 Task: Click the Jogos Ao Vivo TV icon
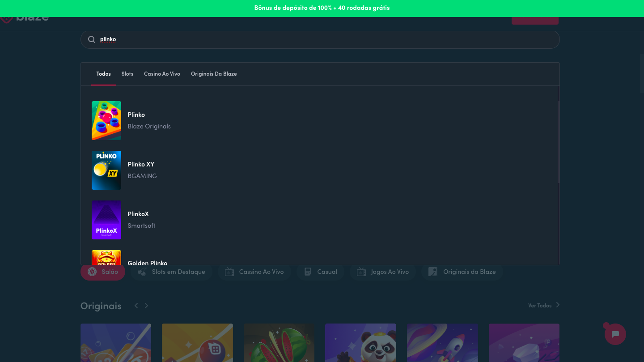pyautogui.click(x=361, y=272)
